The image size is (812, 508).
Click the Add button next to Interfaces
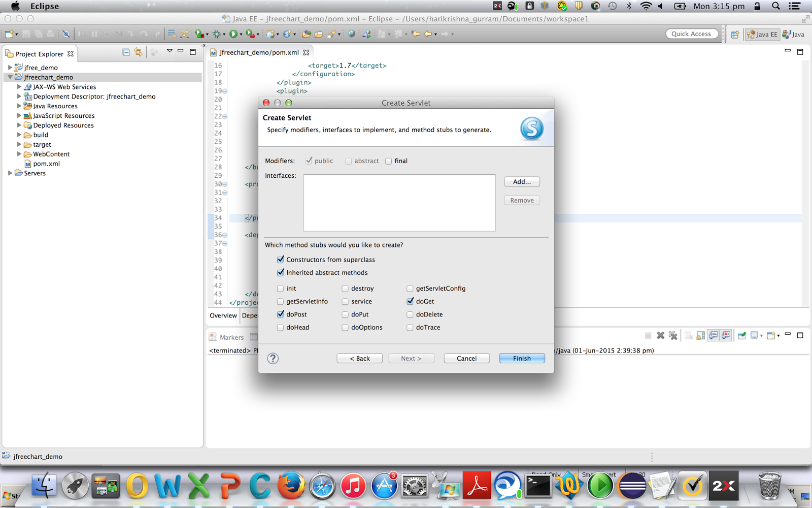click(x=521, y=181)
